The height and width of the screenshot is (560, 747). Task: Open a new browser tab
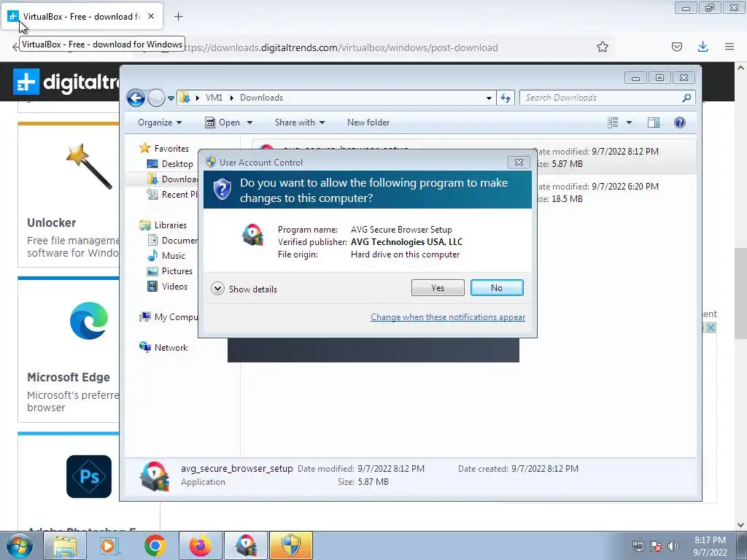click(x=178, y=17)
